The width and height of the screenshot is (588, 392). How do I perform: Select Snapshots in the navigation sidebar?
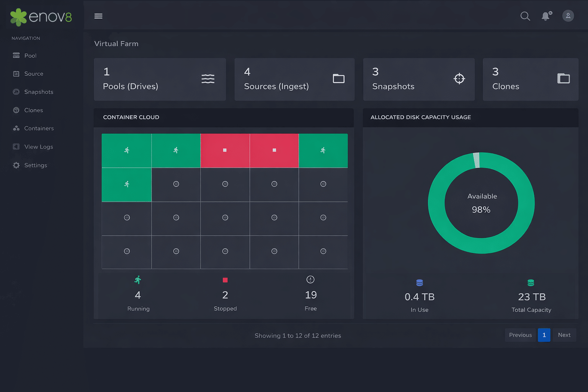pyautogui.click(x=38, y=92)
